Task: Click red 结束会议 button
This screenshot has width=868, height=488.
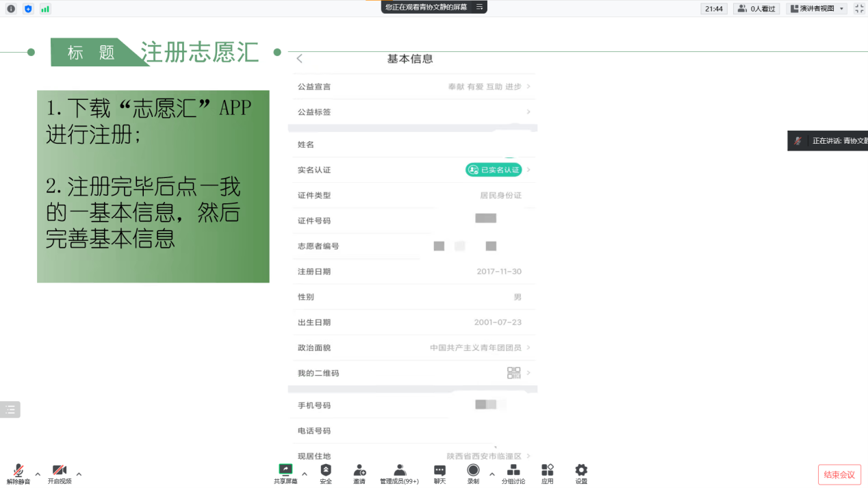Action: [x=839, y=474]
